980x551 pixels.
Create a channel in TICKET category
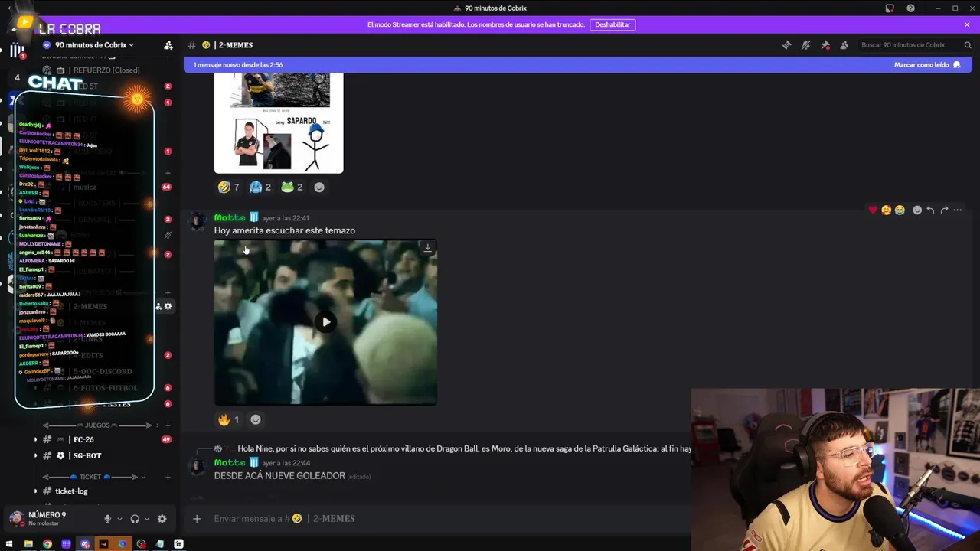coord(168,477)
